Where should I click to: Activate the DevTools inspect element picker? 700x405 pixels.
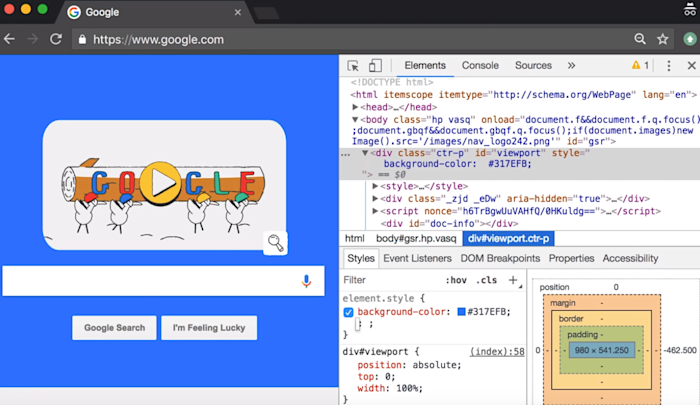point(353,66)
